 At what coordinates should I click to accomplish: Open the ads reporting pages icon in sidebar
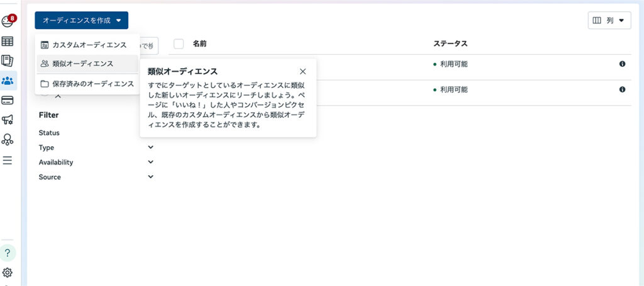pos(8,61)
